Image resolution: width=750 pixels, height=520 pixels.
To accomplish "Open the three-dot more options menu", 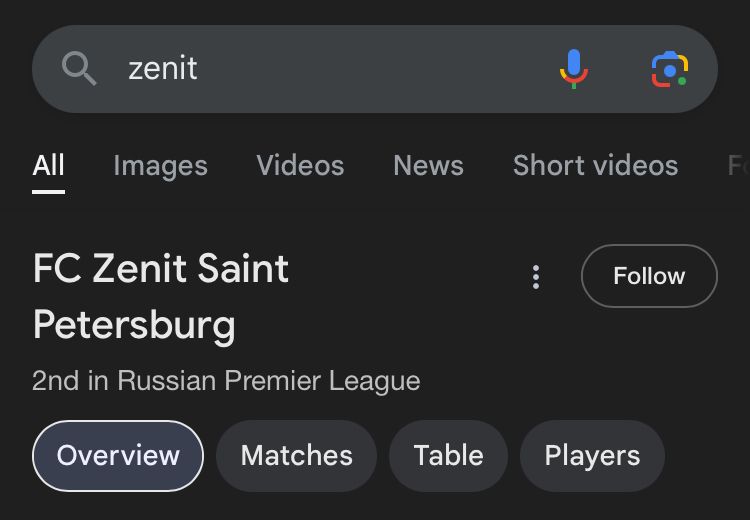I will pos(536,277).
